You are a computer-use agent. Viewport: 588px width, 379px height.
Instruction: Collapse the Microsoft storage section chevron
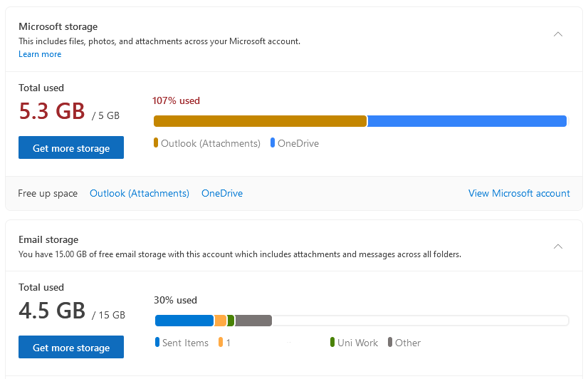tap(558, 34)
